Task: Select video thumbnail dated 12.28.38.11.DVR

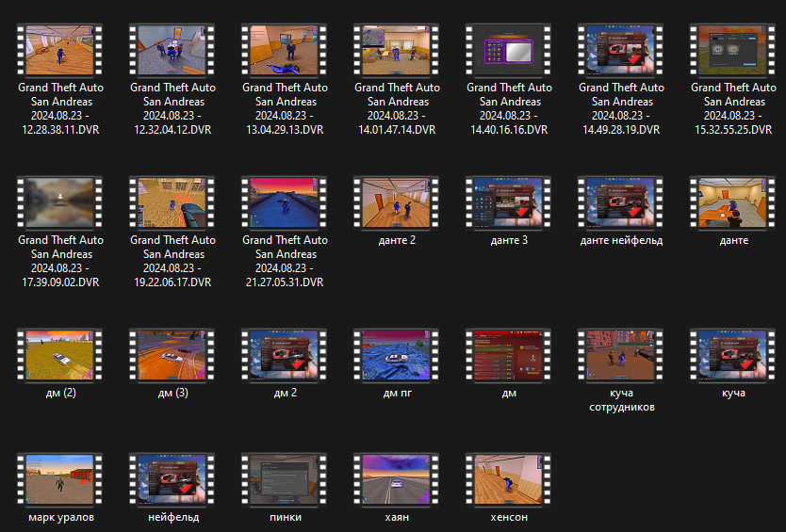Action: click(59, 50)
